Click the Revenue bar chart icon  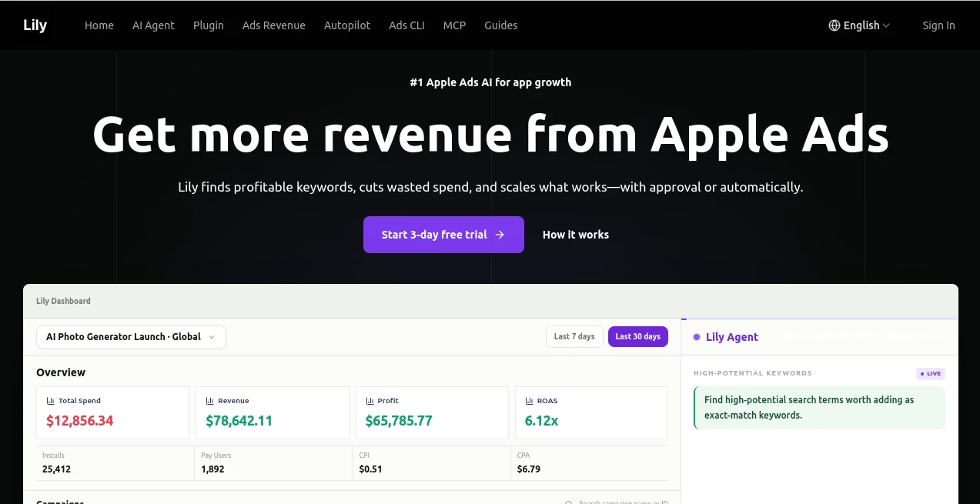tap(210, 401)
